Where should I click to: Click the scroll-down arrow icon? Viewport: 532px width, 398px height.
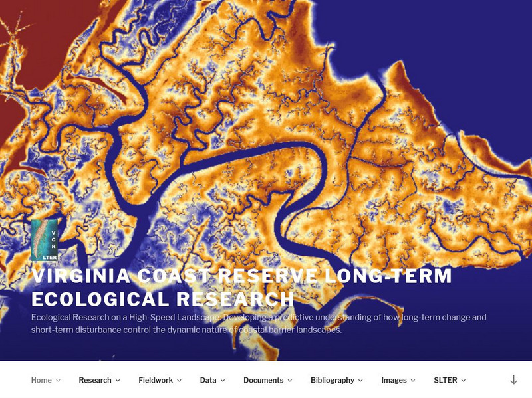(512, 380)
